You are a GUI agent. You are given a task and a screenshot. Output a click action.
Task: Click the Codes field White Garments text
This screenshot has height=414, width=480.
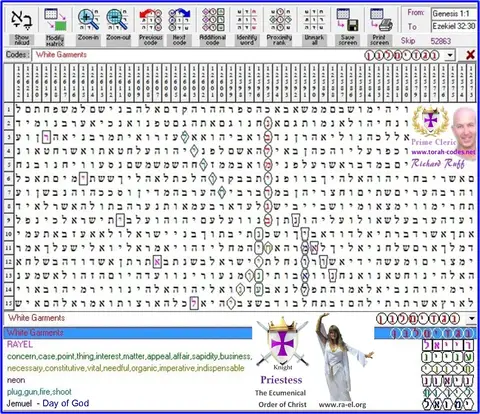61,55
